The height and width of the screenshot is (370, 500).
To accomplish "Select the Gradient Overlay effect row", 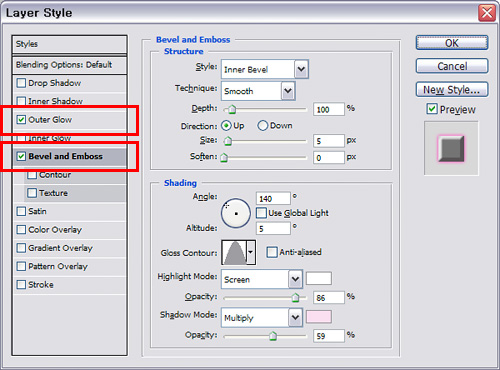I will [x=69, y=248].
